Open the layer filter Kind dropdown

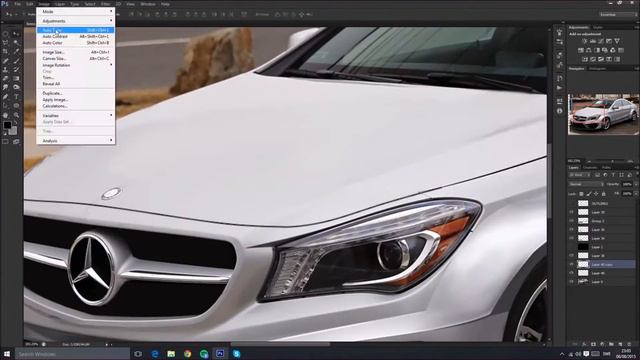point(580,175)
